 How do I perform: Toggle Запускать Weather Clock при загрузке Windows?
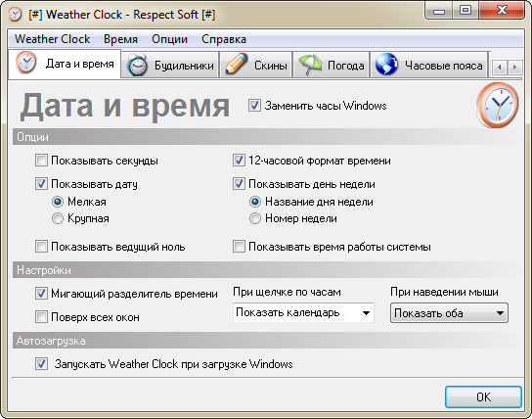point(41,364)
